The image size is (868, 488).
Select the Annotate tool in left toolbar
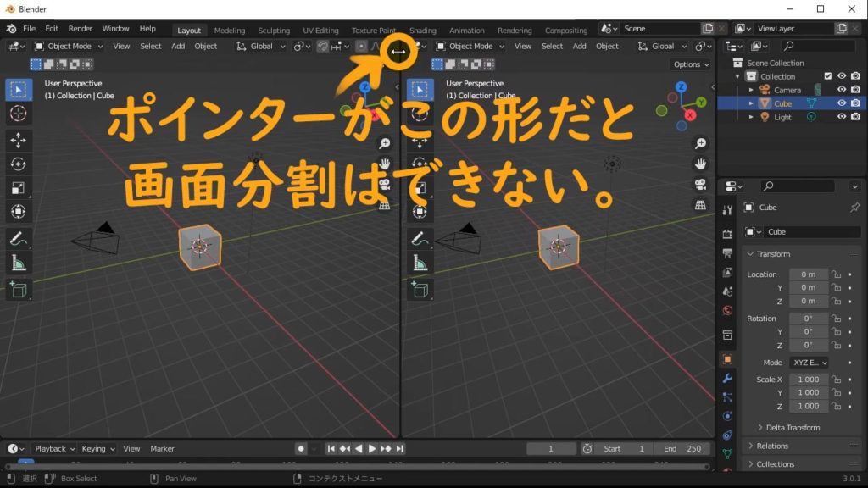[x=19, y=240]
